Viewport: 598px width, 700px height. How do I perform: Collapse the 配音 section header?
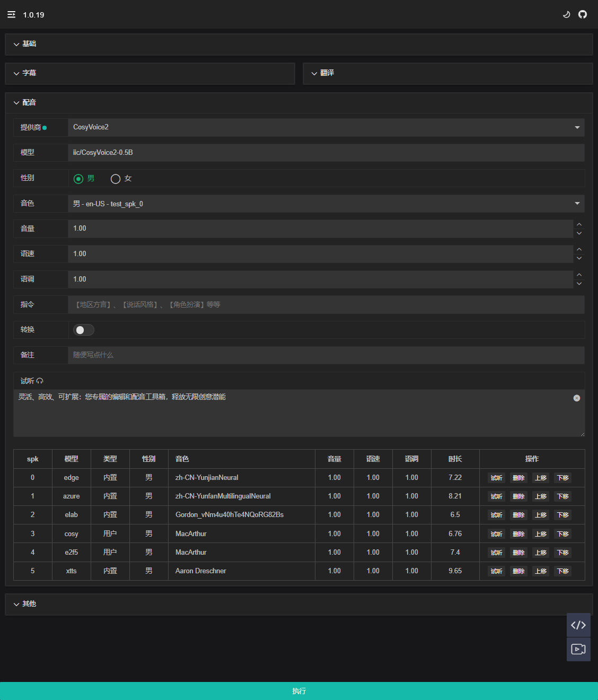point(29,102)
